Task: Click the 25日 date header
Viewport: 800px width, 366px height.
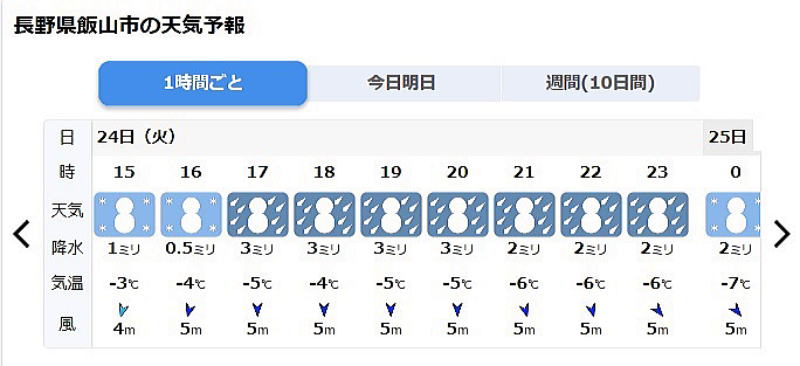Action: click(727, 137)
